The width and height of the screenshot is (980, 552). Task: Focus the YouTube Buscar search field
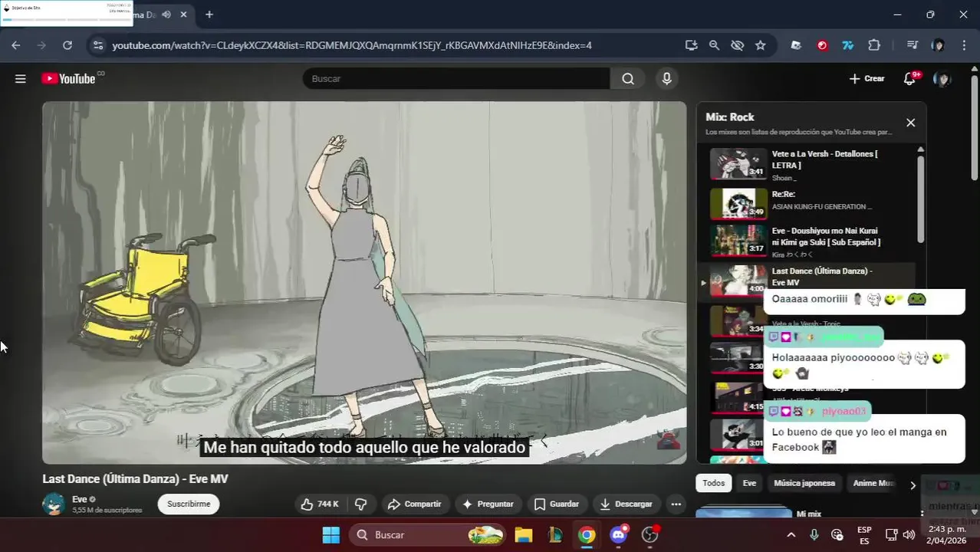pyautogui.click(x=456, y=78)
